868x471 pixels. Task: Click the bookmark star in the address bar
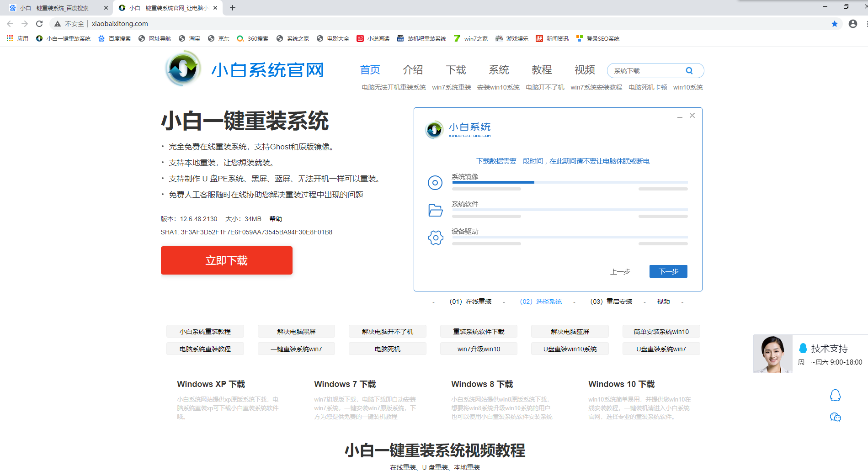(x=835, y=24)
